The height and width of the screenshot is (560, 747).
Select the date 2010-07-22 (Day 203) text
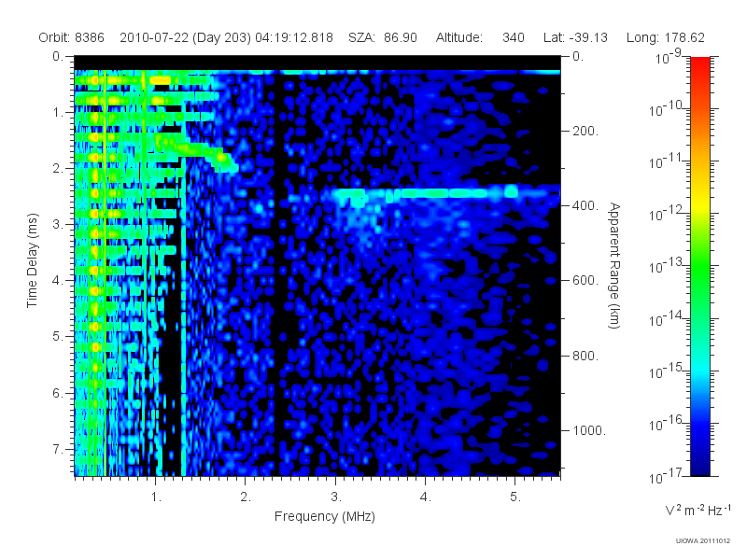[185, 37]
